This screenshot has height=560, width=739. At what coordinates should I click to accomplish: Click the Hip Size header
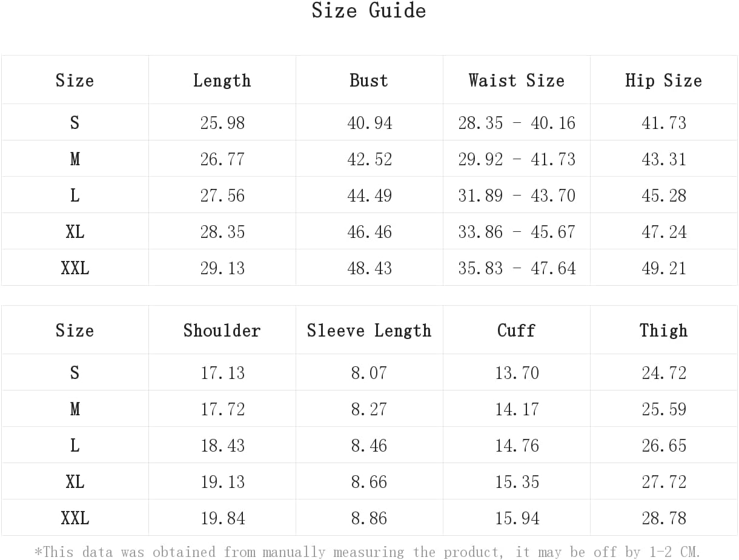coord(664,81)
